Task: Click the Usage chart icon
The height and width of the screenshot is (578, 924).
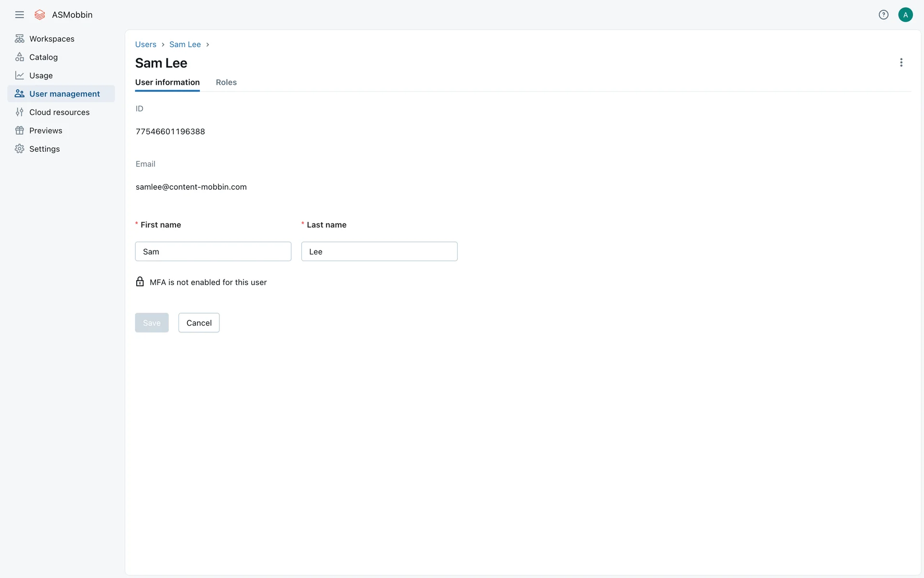Action: [x=19, y=76]
